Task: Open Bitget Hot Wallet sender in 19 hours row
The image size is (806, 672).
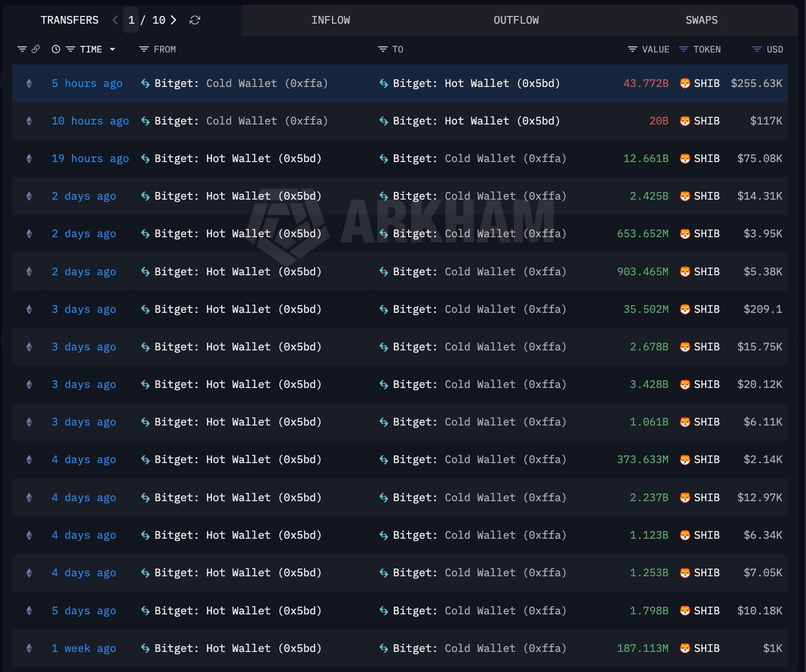Action: coord(238,158)
